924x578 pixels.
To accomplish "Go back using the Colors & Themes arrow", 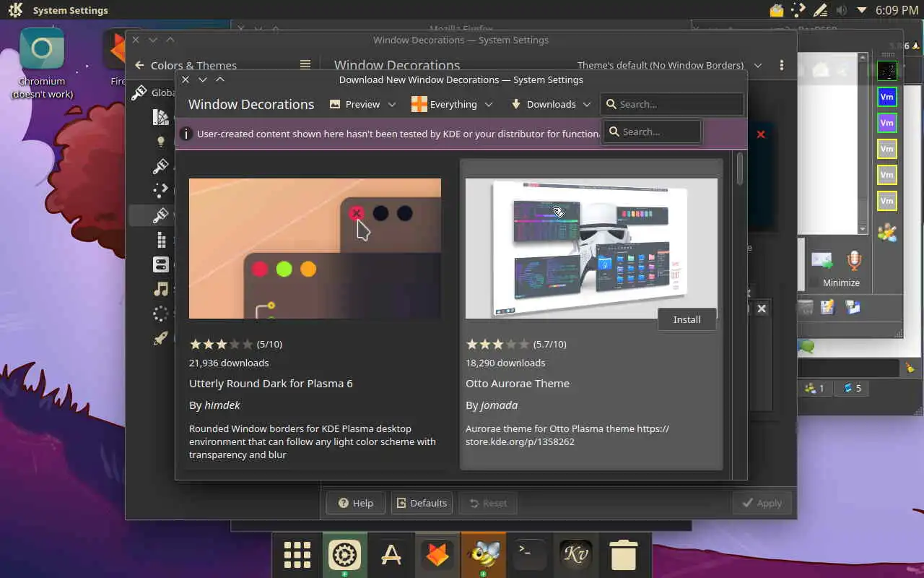I will coord(139,65).
